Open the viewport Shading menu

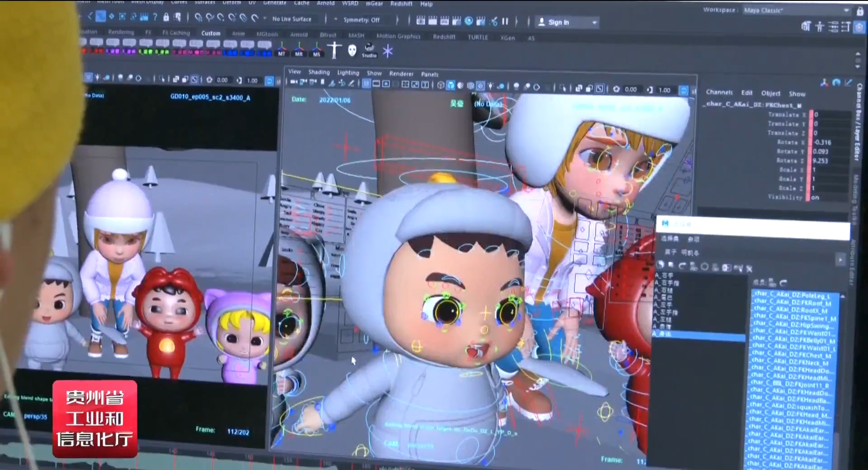tap(319, 72)
